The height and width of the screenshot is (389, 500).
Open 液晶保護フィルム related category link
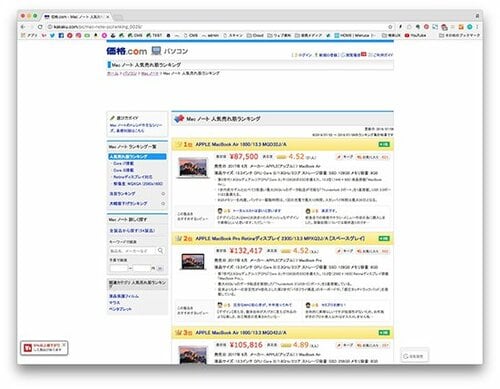[124, 296]
